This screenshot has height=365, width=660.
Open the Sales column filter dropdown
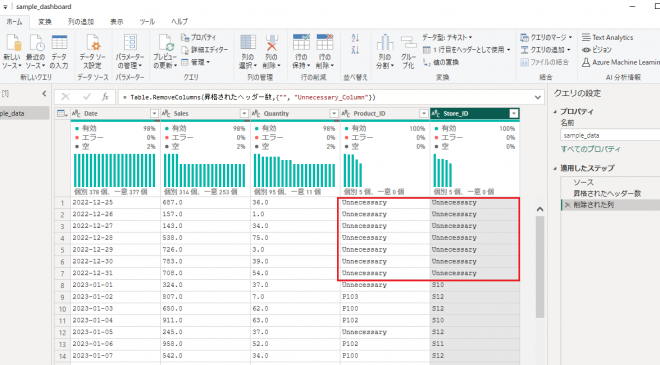pyautogui.click(x=244, y=113)
